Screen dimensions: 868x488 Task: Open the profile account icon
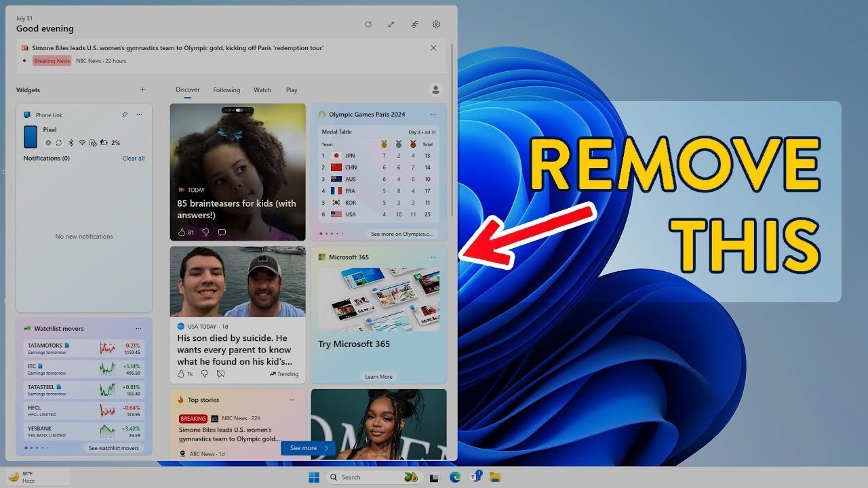pos(436,89)
